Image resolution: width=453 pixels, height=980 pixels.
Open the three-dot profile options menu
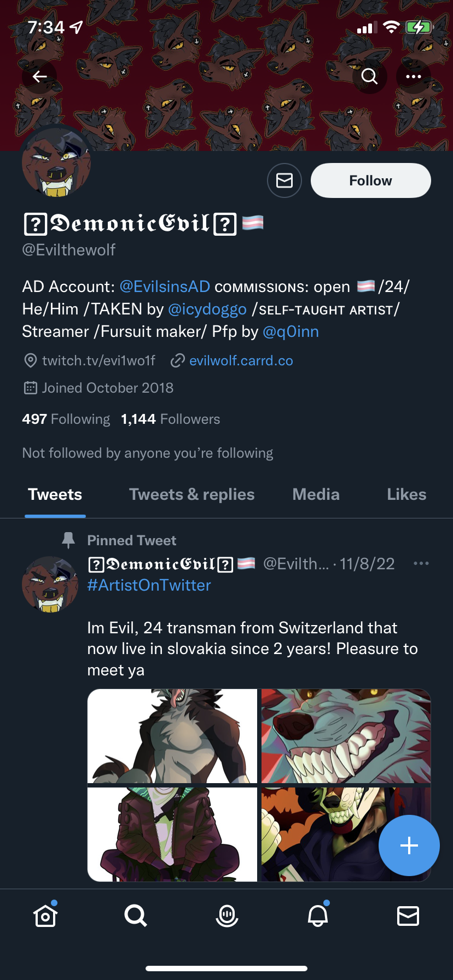414,77
